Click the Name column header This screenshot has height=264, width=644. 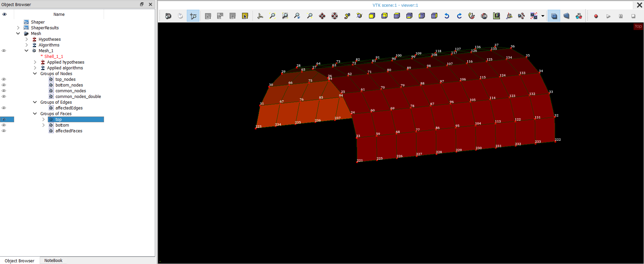point(59,14)
